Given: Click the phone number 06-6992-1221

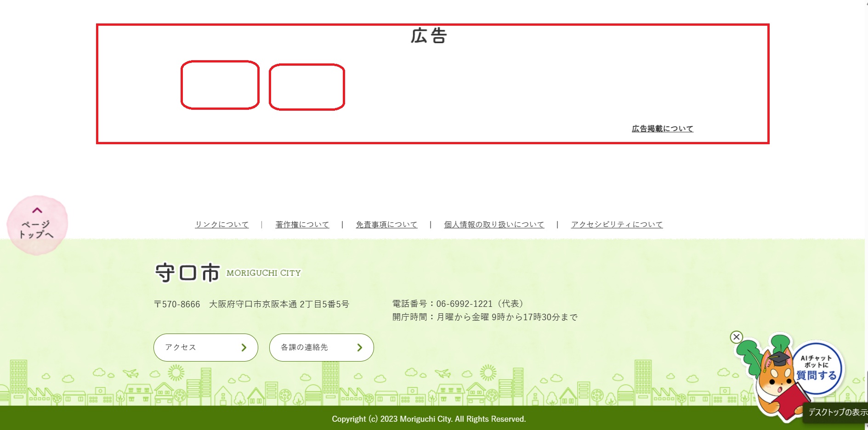Looking at the screenshot, I should 464,304.
